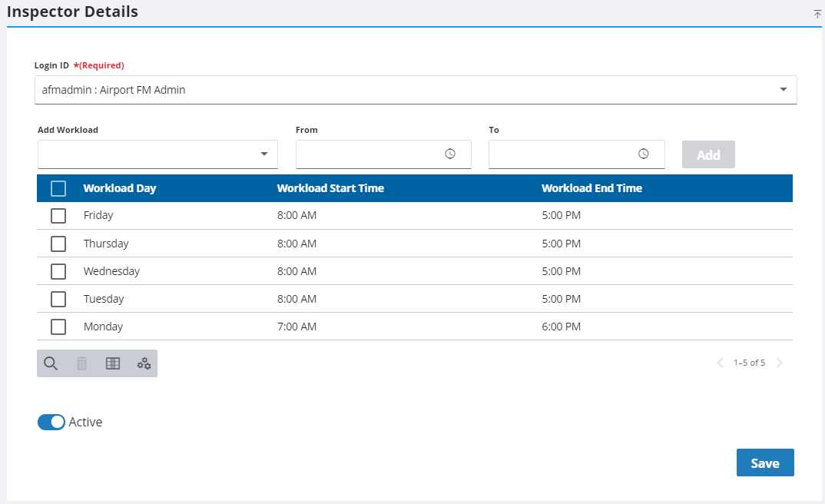
Task: Collapse the Inspector Details panel via top-right arrow
Action: (816, 14)
